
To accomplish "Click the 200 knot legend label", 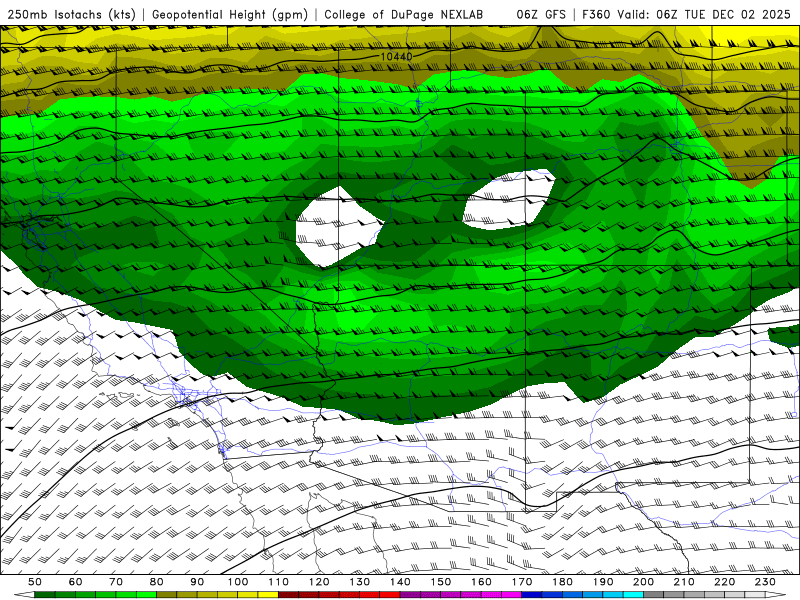I will click(x=643, y=582).
